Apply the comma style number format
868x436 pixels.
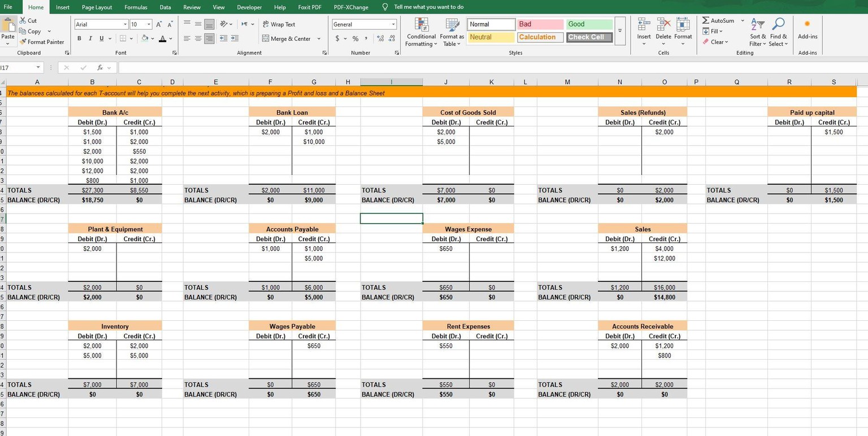366,38
